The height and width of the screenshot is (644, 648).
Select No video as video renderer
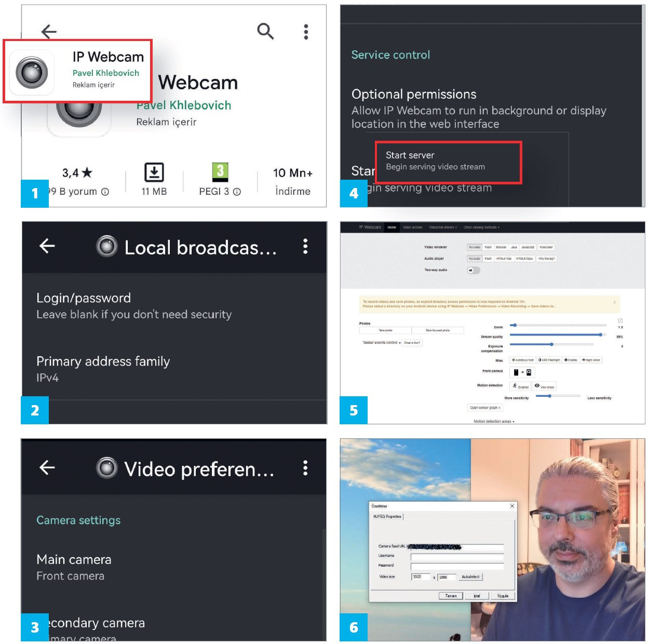pyautogui.click(x=475, y=247)
